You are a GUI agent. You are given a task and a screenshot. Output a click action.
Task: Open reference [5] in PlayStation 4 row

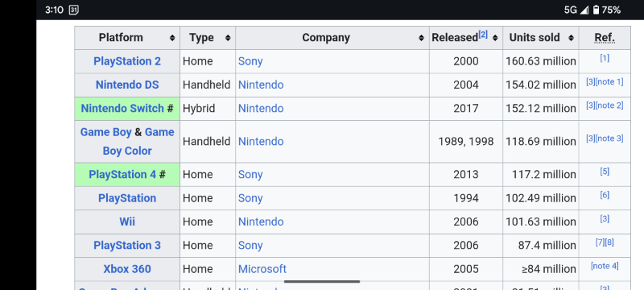pyautogui.click(x=605, y=172)
